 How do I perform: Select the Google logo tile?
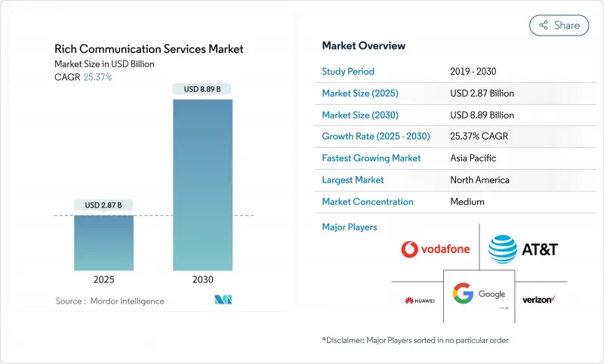click(x=479, y=295)
